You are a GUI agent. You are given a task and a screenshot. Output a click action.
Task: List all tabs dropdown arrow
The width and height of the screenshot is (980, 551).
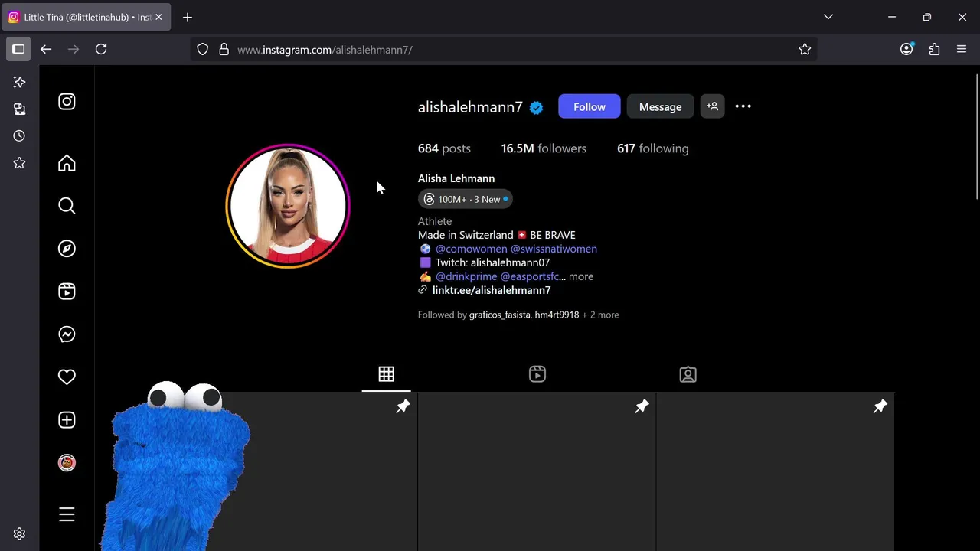(828, 17)
